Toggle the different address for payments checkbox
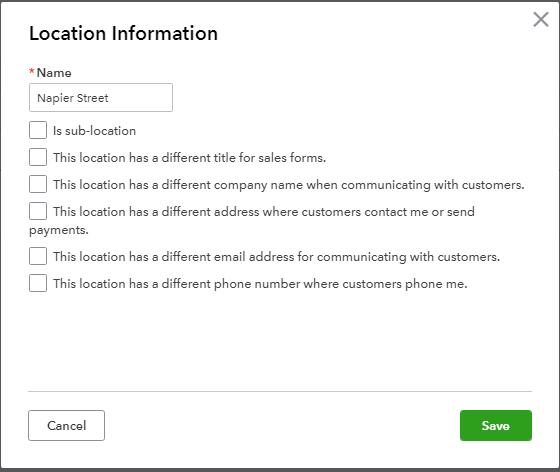Viewport: 560px width, 472px height. pos(38,211)
